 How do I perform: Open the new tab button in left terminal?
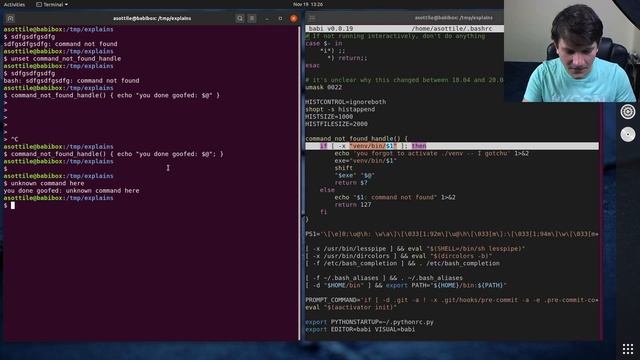click(10, 18)
